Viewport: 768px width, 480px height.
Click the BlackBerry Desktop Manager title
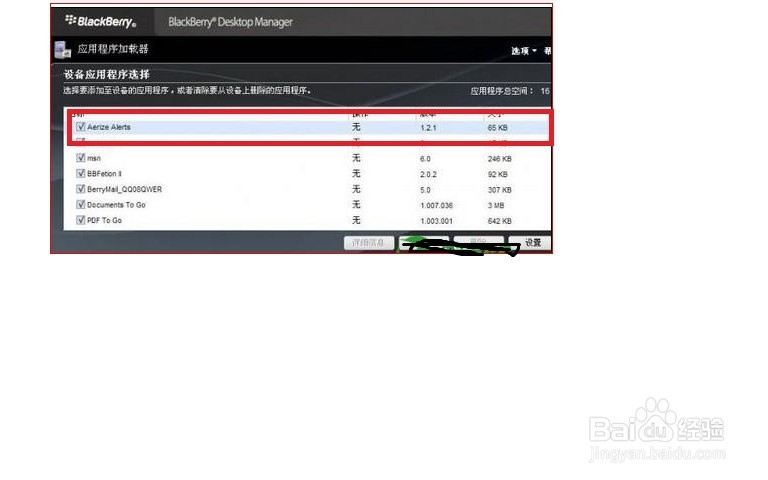coord(230,22)
